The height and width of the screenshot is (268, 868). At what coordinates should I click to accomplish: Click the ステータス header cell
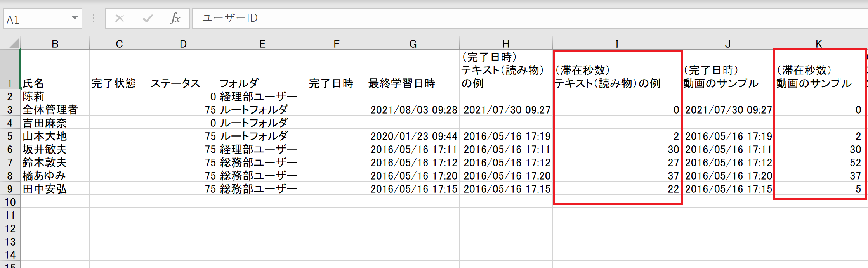pos(183,69)
